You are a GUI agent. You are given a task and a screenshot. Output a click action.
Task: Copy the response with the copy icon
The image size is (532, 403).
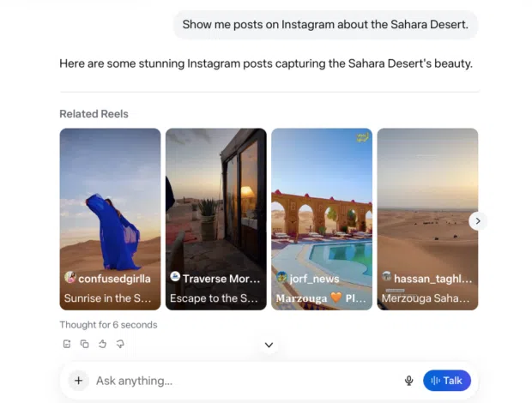[84, 344]
